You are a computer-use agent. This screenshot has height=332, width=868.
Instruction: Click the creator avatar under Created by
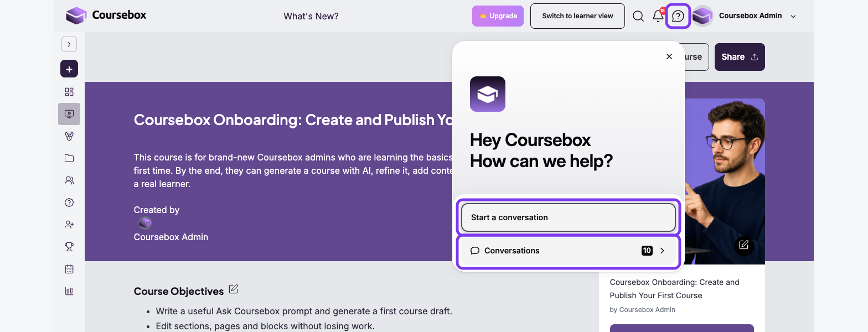pyautogui.click(x=144, y=224)
